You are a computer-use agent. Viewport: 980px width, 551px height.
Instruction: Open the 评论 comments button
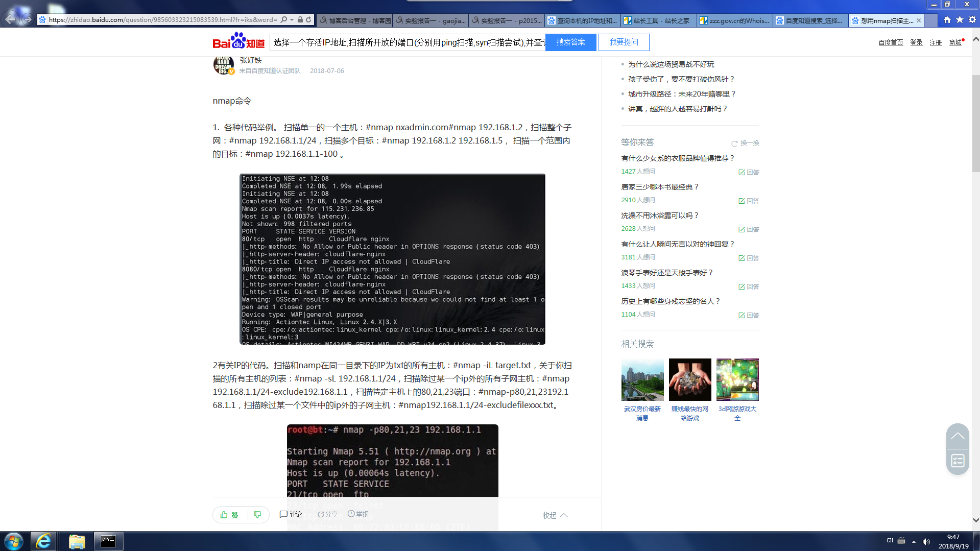[x=291, y=514]
